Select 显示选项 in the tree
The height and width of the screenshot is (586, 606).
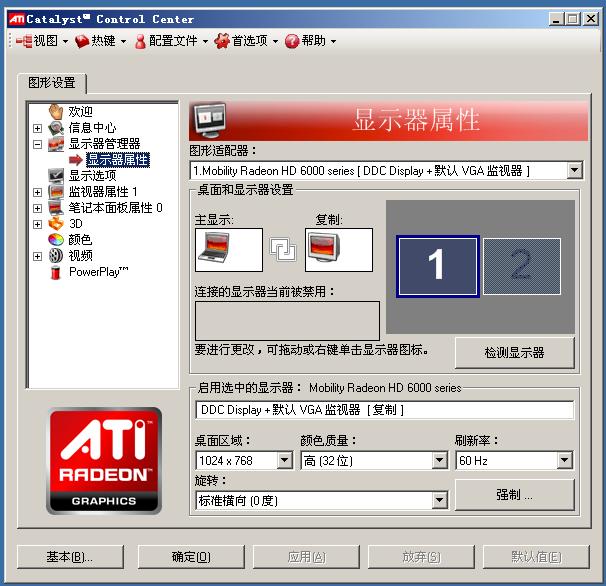pyautogui.click(x=92, y=175)
